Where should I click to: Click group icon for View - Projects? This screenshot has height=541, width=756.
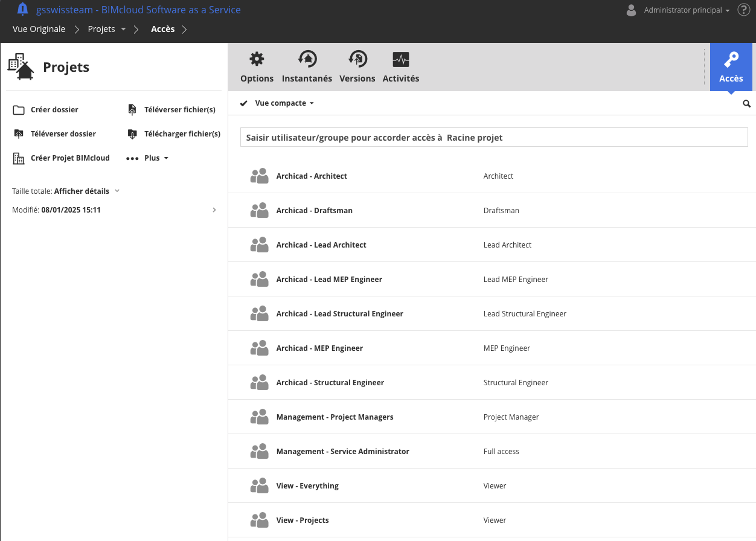click(259, 520)
